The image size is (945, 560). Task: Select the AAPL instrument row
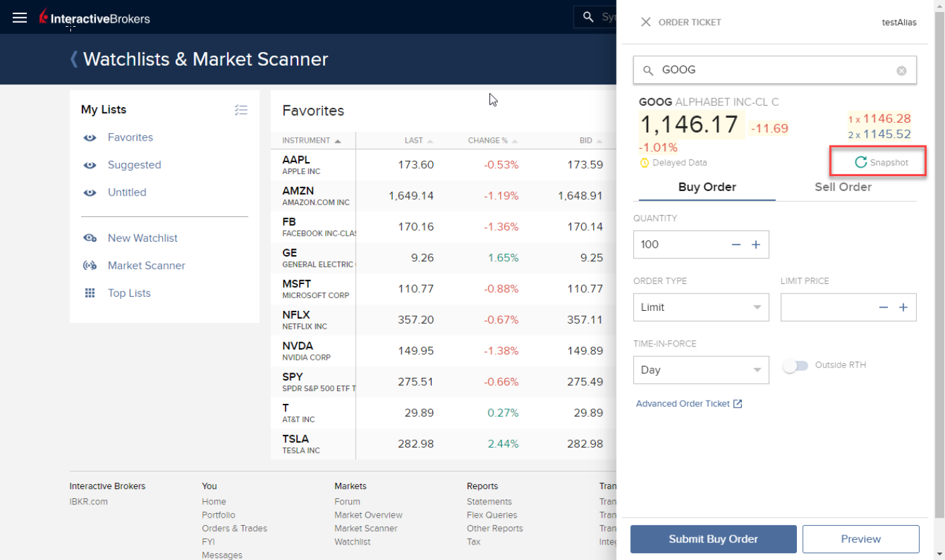442,165
